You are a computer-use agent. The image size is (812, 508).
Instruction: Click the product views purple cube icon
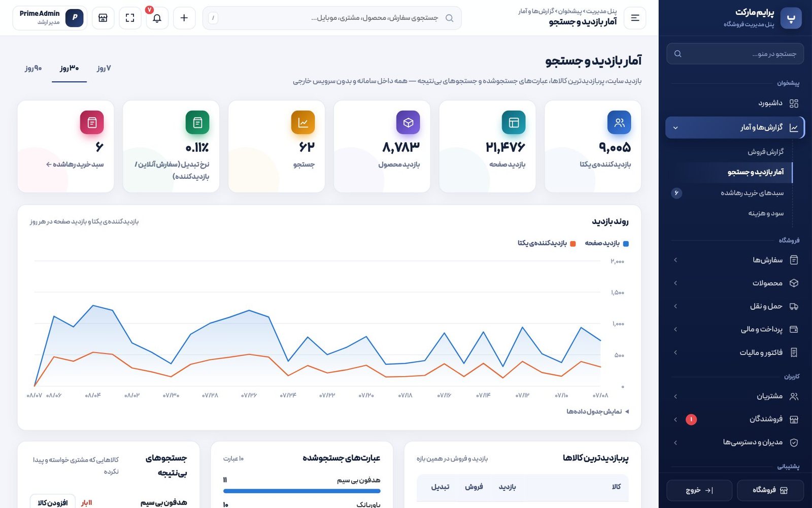point(408,122)
